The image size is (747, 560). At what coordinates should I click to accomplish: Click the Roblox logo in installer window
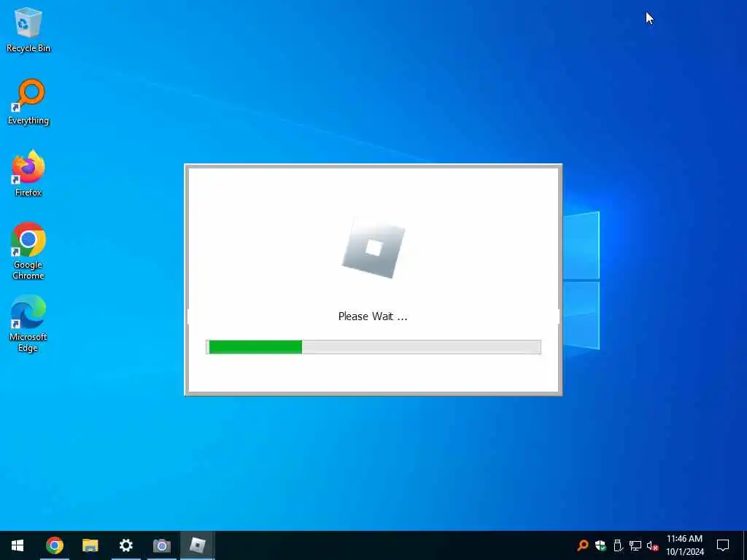[373, 248]
